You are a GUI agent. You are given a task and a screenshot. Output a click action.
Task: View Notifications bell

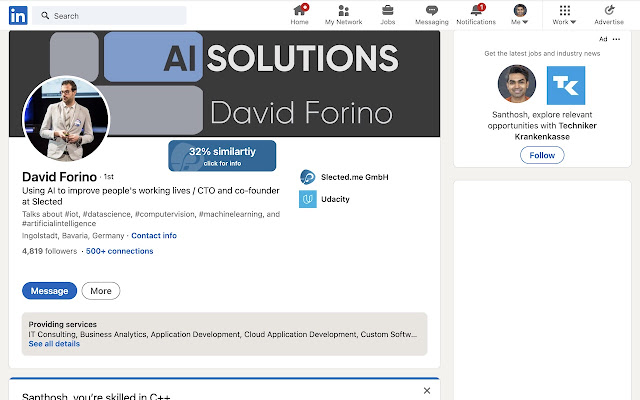476,15
